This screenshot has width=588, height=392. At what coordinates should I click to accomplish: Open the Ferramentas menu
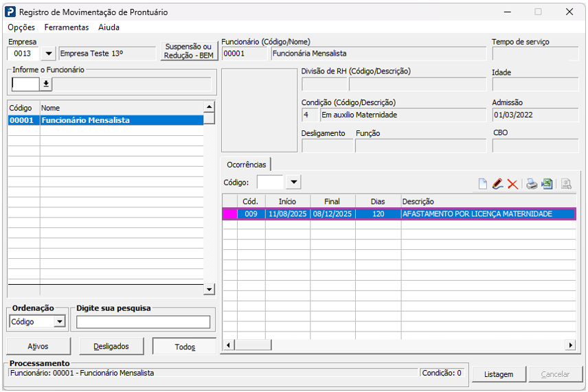pyautogui.click(x=67, y=27)
